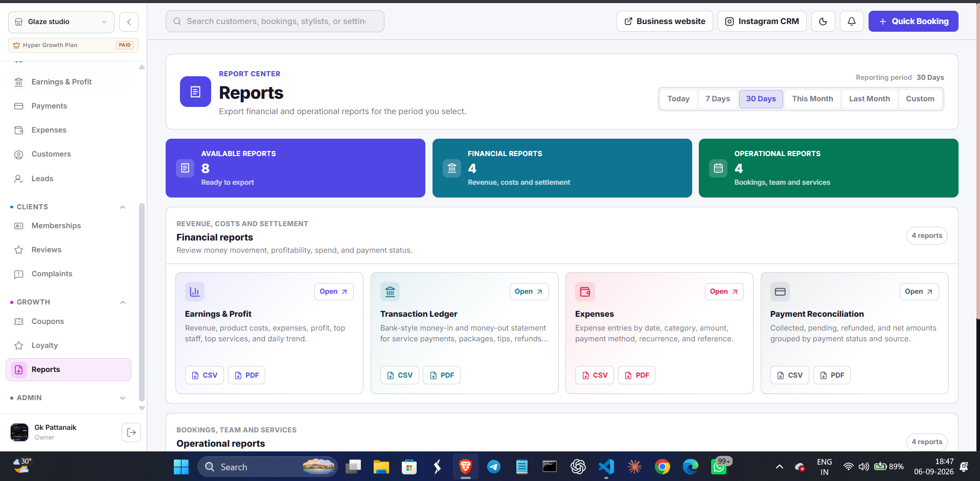Open Customers from the sidebar
The height and width of the screenshot is (481, 980).
(x=69, y=154)
